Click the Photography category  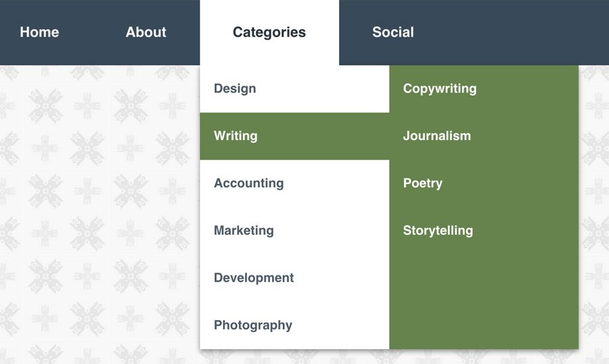click(x=253, y=325)
